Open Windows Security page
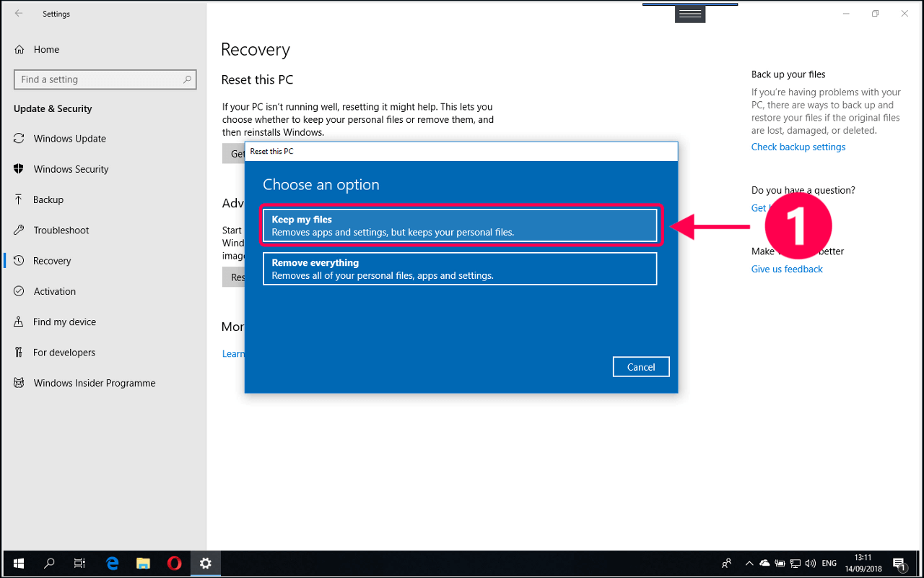 tap(71, 169)
